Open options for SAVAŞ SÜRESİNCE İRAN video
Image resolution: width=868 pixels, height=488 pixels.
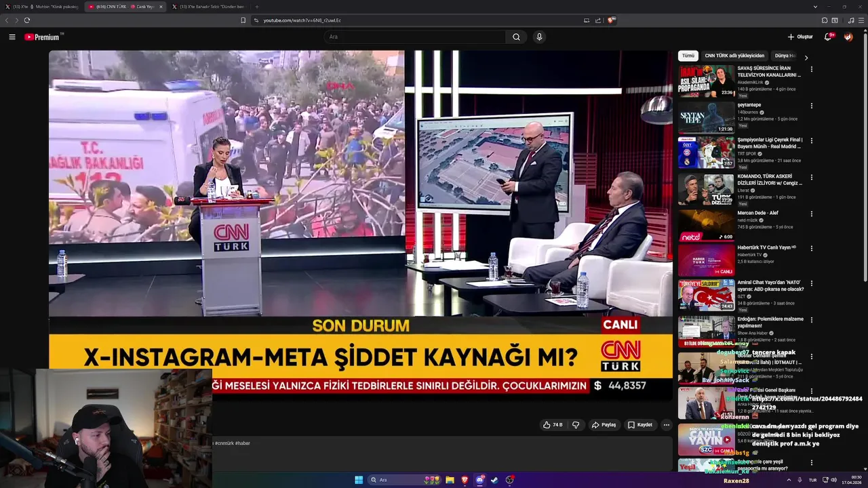click(x=811, y=69)
